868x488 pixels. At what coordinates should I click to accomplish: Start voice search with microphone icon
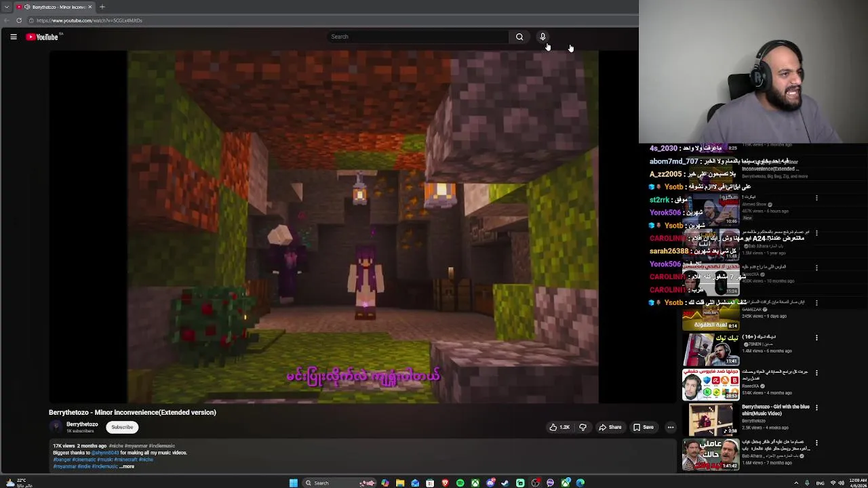coord(542,37)
